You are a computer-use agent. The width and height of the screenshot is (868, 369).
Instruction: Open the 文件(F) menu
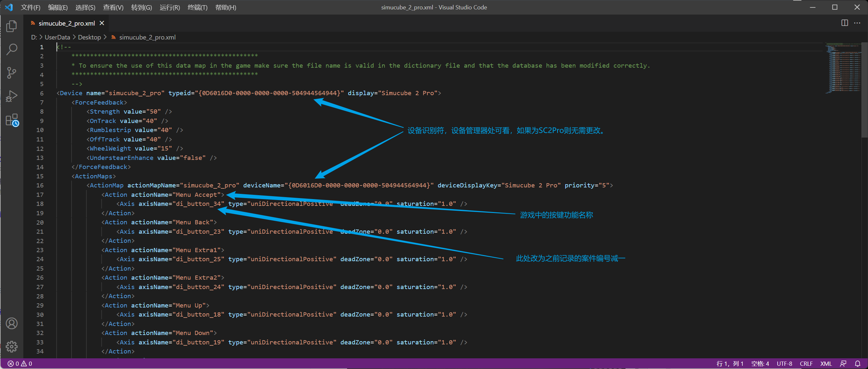tap(30, 7)
